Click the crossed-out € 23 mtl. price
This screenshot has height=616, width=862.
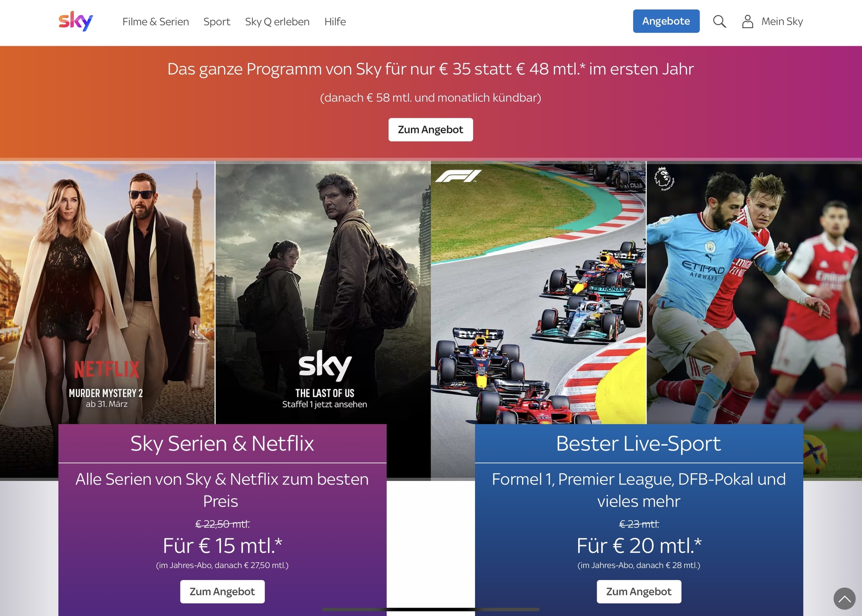639,524
